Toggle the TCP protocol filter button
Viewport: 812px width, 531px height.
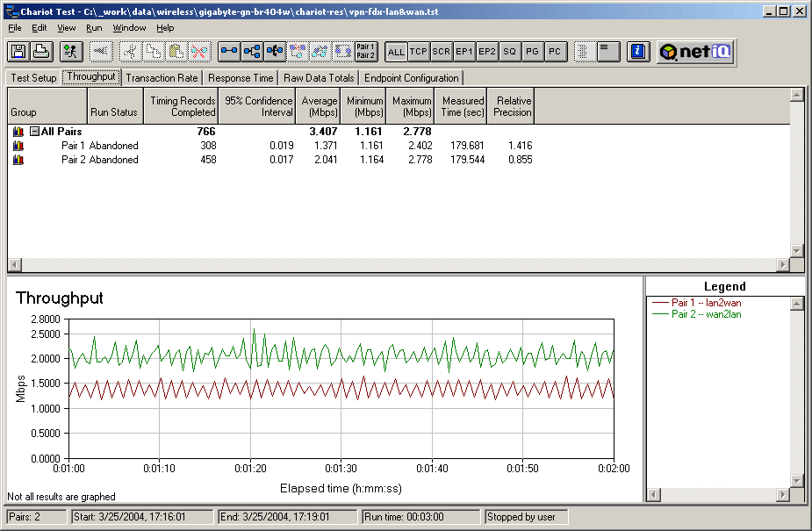tap(419, 52)
